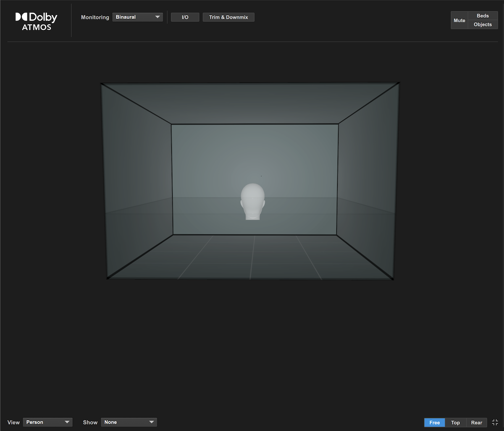Click the arrow on the Show None selector

click(x=151, y=422)
